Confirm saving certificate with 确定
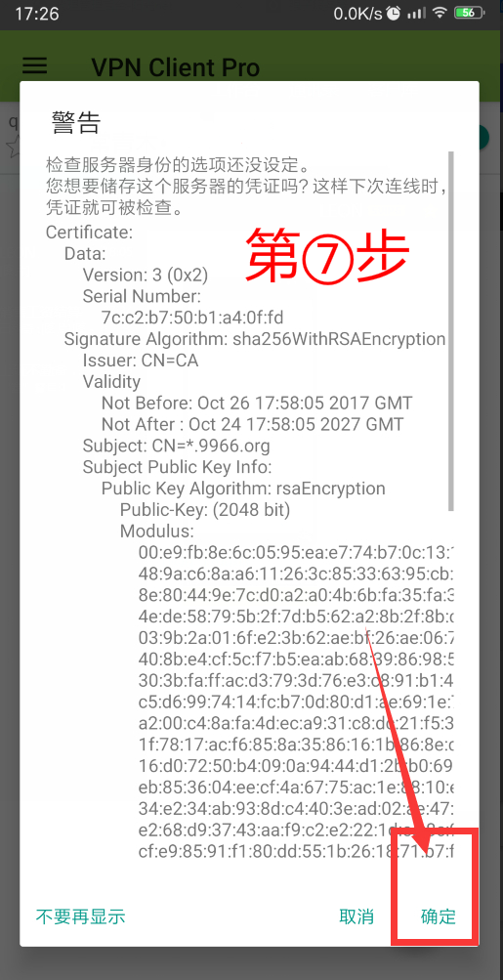503x980 pixels. (x=438, y=916)
